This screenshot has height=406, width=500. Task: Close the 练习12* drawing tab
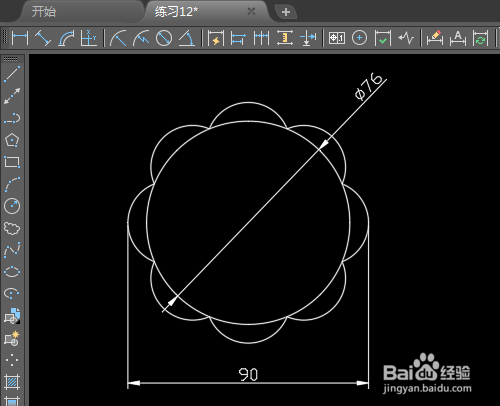click(x=251, y=12)
